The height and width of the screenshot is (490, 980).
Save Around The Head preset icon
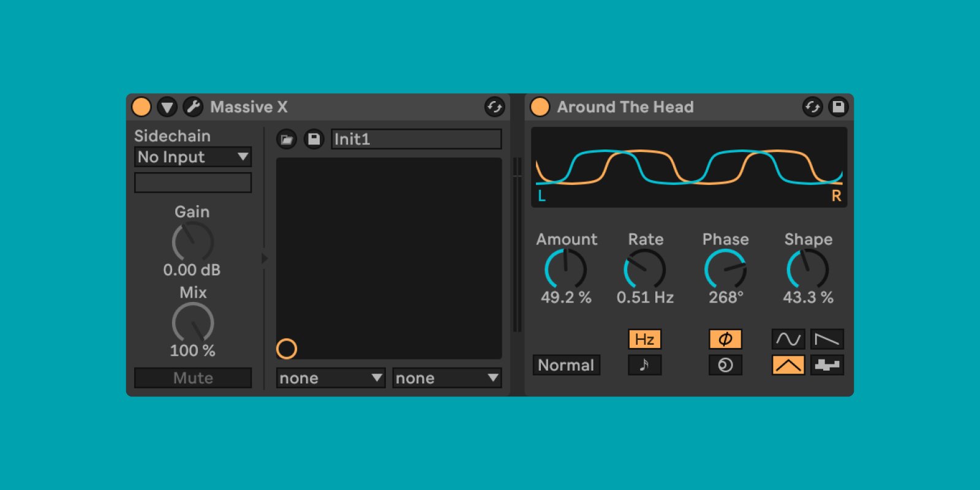(838, 107)
